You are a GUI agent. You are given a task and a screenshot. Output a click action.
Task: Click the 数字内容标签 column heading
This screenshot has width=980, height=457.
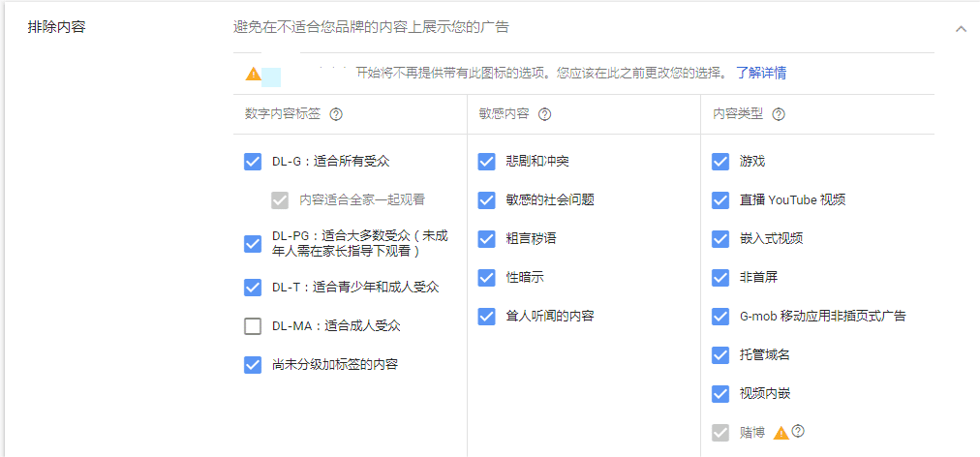(283, 114)
